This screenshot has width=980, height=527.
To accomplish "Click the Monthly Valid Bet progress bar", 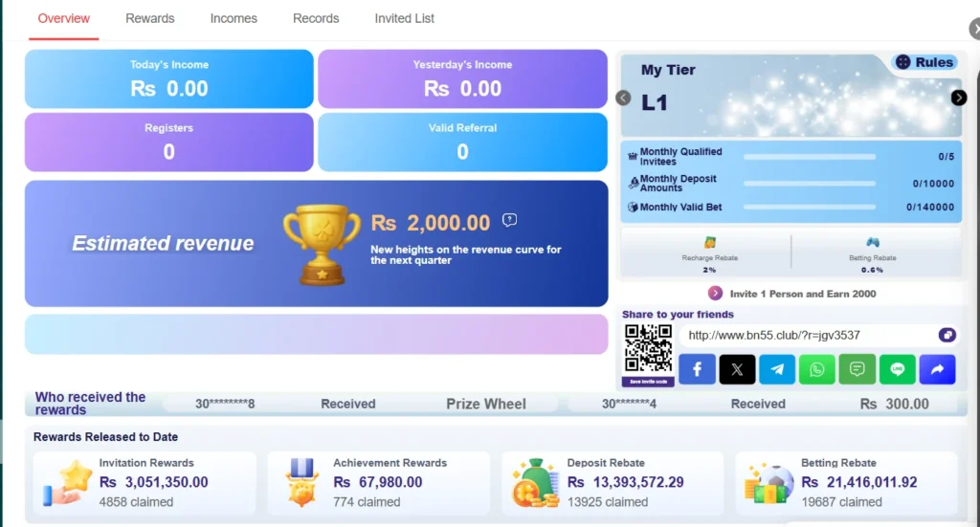I will click(810, 207).
